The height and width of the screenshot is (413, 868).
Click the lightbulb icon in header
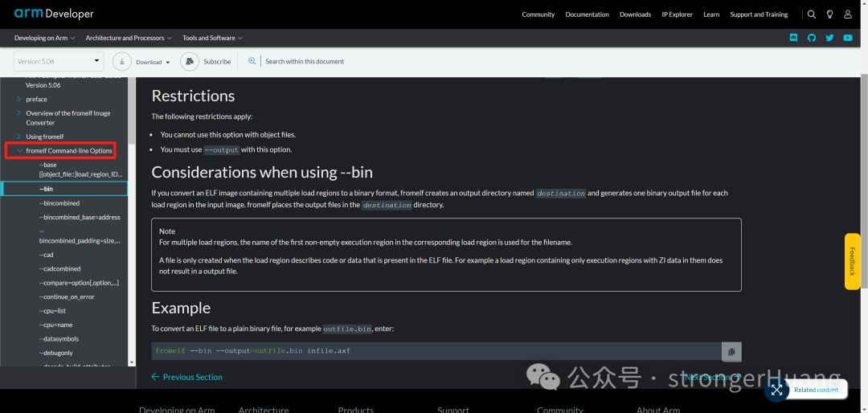(x=829, y=14)
